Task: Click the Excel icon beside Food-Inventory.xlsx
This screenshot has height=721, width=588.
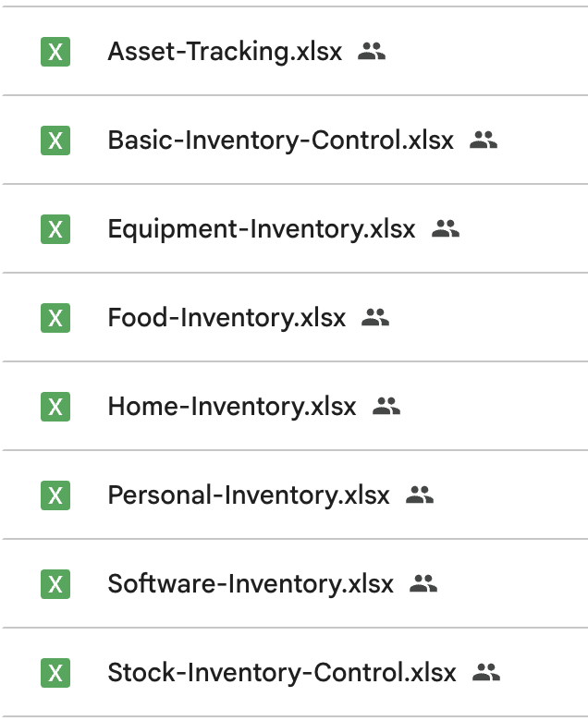Action: click(x=55, y=318)
